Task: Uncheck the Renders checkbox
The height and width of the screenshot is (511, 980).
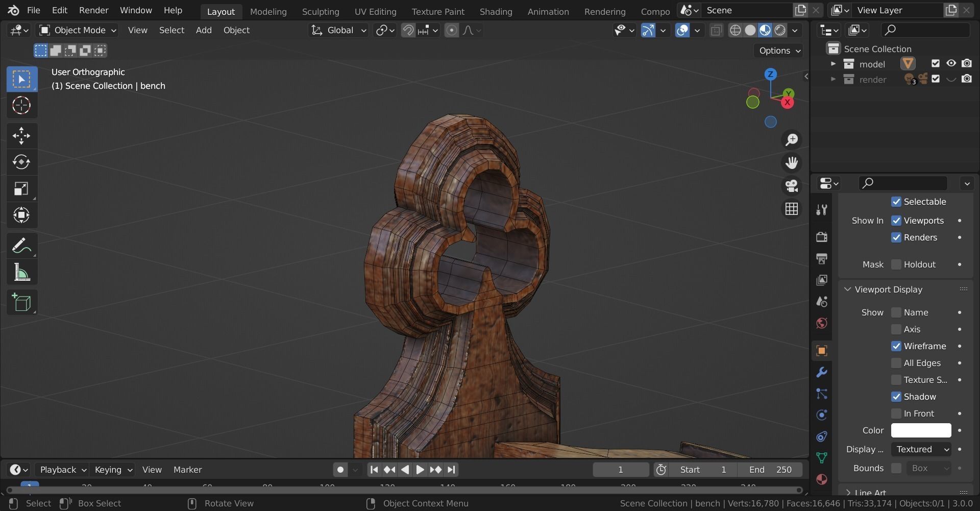Action: click(896, 237)
